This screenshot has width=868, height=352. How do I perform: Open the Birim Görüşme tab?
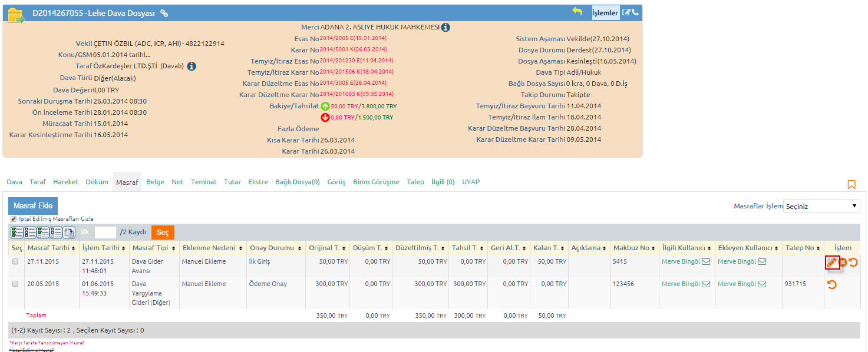376,182
